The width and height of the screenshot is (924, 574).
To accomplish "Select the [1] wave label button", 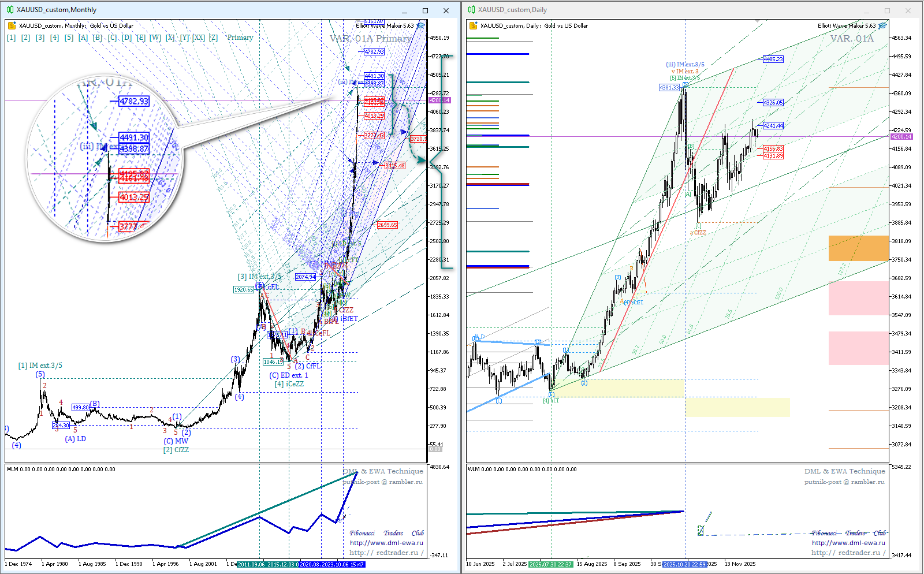I will [x=11, y=38].
